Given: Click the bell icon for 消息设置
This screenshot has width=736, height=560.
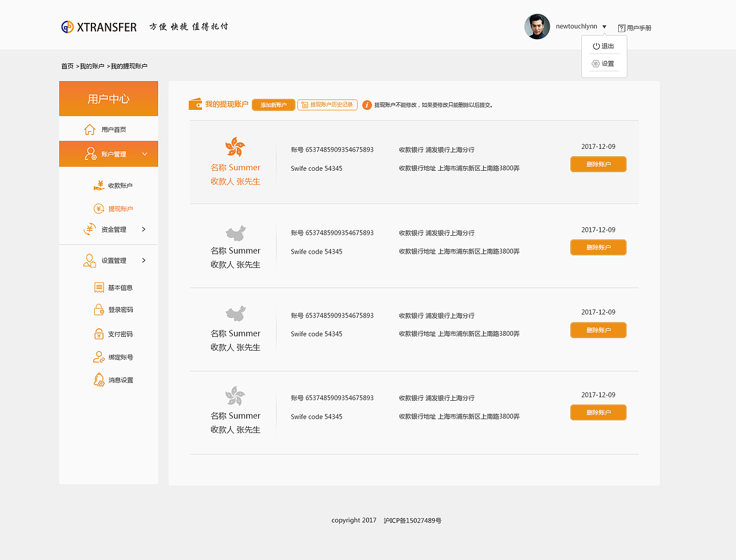Looking at the screenshot, I should click(99, 380).
